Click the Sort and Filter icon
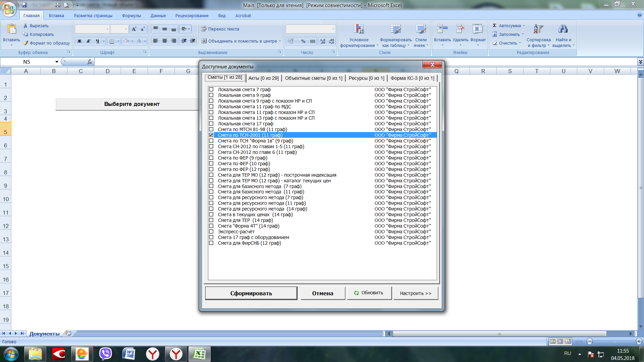The width and height of the screenshot is (644, 362). [538, 29]
